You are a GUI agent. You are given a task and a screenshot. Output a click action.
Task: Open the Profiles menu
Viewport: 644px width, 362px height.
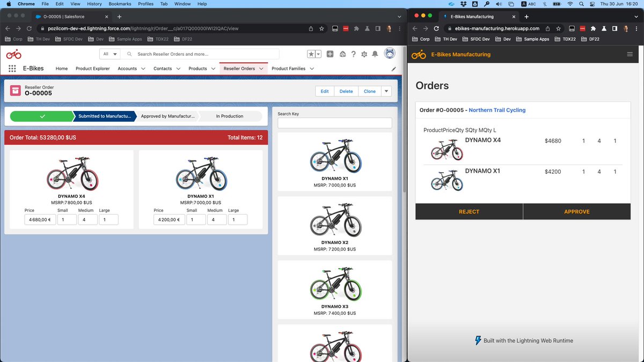click(145, 4)
